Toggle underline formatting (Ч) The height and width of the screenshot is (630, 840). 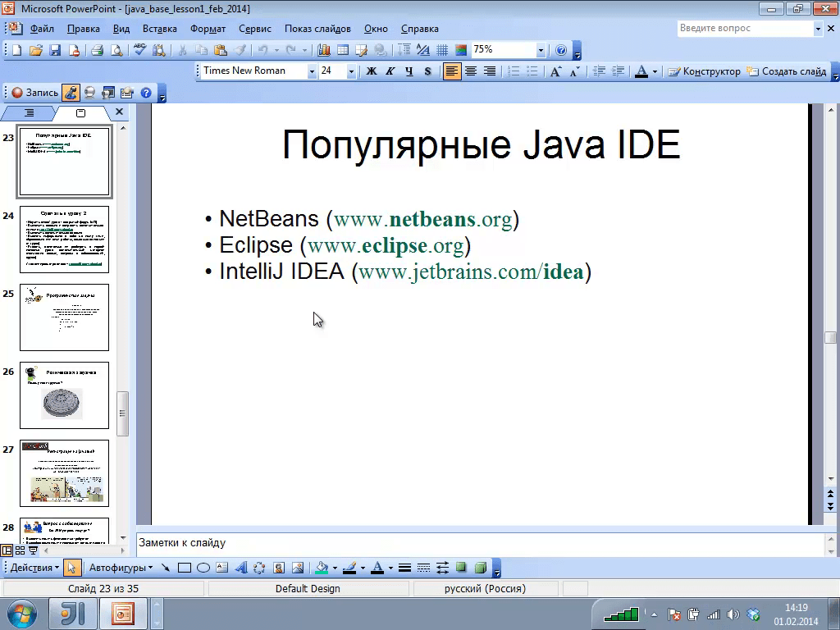click(x=409, y=71)
